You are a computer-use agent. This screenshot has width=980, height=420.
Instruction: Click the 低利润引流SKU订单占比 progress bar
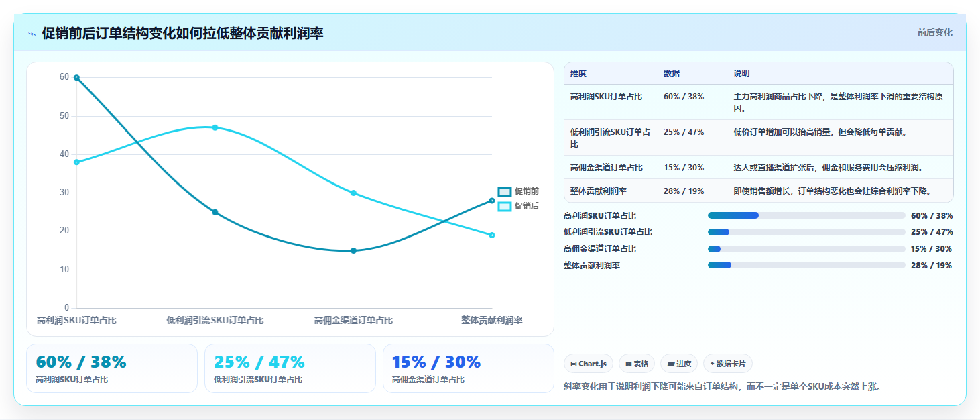click(806, 232)
